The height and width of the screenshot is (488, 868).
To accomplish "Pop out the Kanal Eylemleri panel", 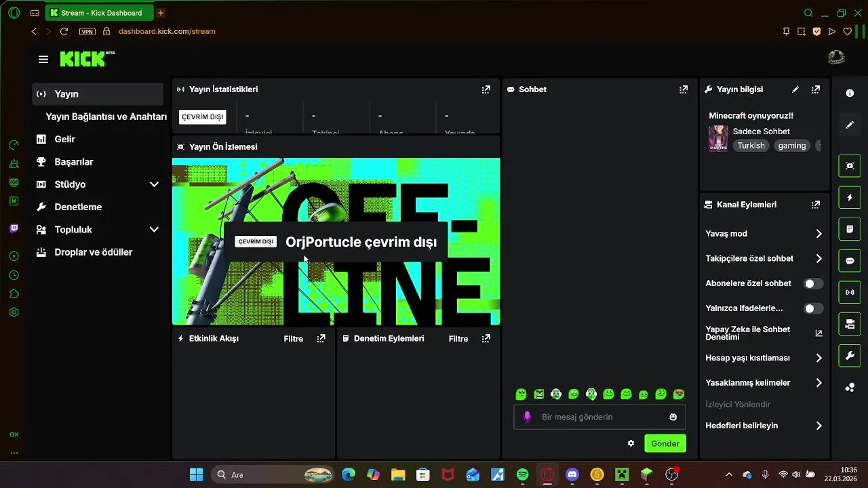I will click(x=816, y=205).
